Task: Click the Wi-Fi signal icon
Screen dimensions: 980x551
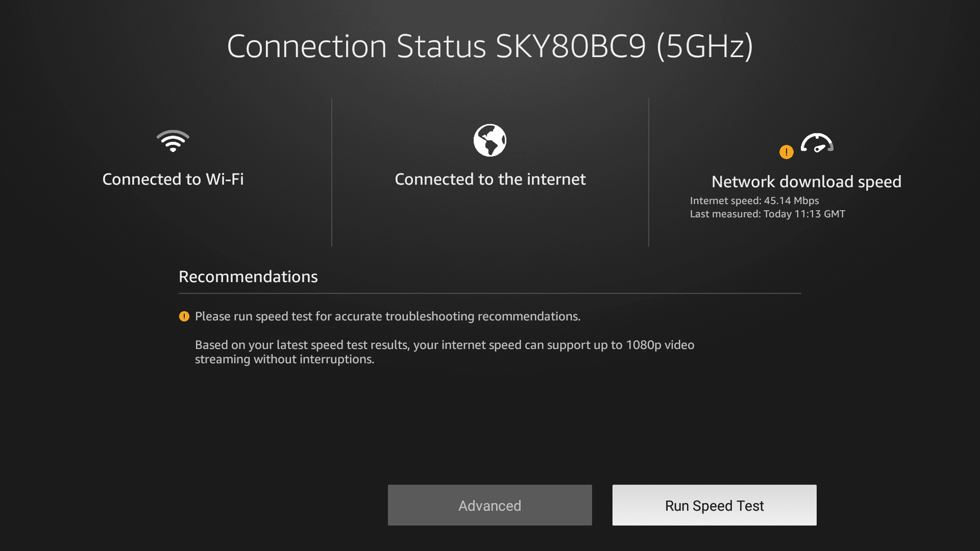Action: tap(173, 141)
